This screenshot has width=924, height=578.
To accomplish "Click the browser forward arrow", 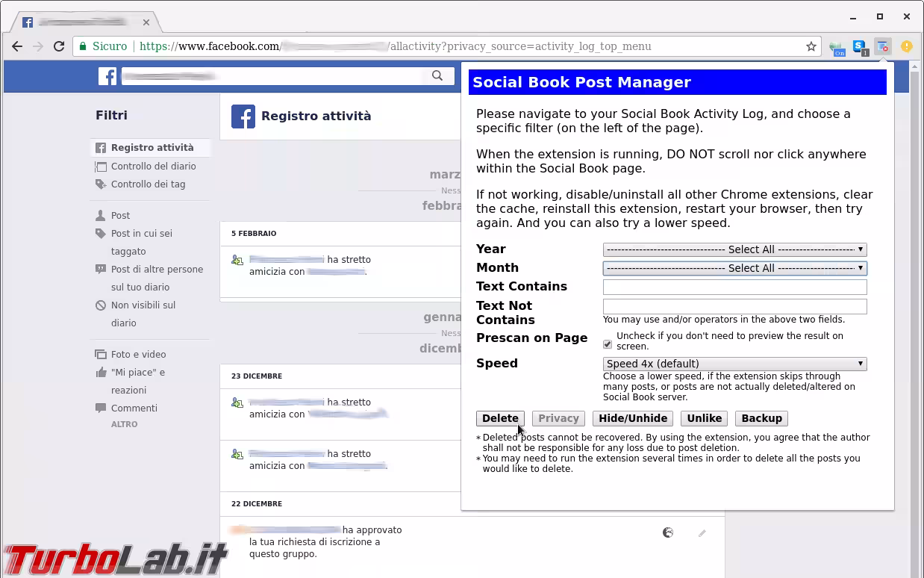I will [38, 46].
